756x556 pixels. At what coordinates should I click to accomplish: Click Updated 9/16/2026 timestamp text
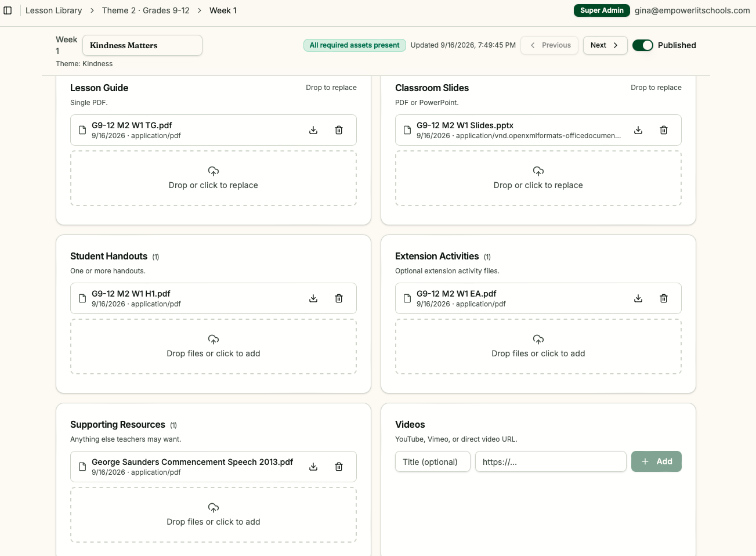coord(463,45)
